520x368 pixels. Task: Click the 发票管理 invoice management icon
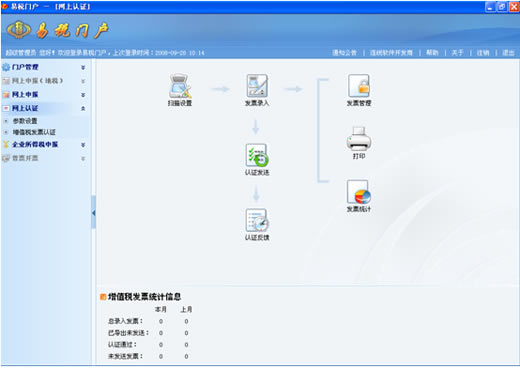(x=359, y=86)
